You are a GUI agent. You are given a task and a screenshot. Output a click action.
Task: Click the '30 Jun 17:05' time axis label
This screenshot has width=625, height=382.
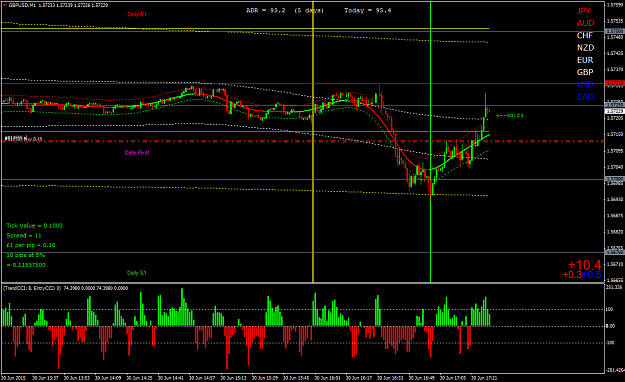point(453,378)
